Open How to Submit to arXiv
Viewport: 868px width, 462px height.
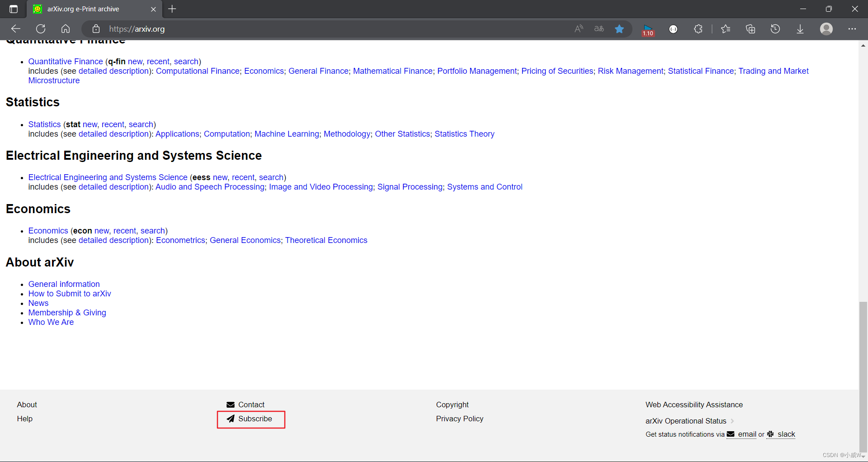70,294
